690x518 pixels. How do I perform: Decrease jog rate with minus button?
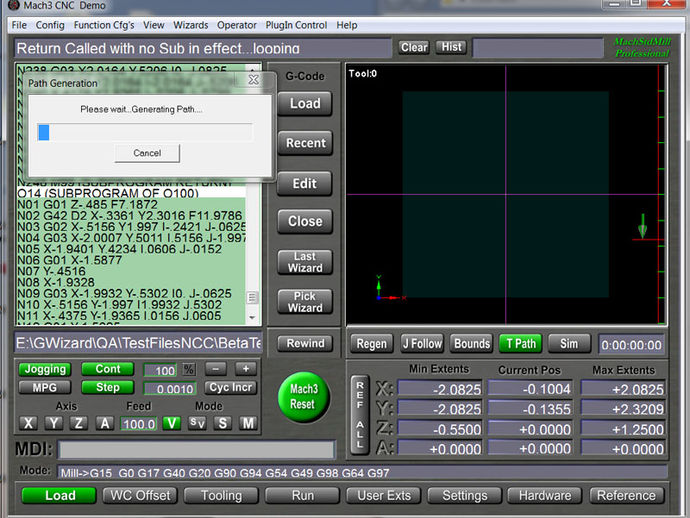pos(216,369)
